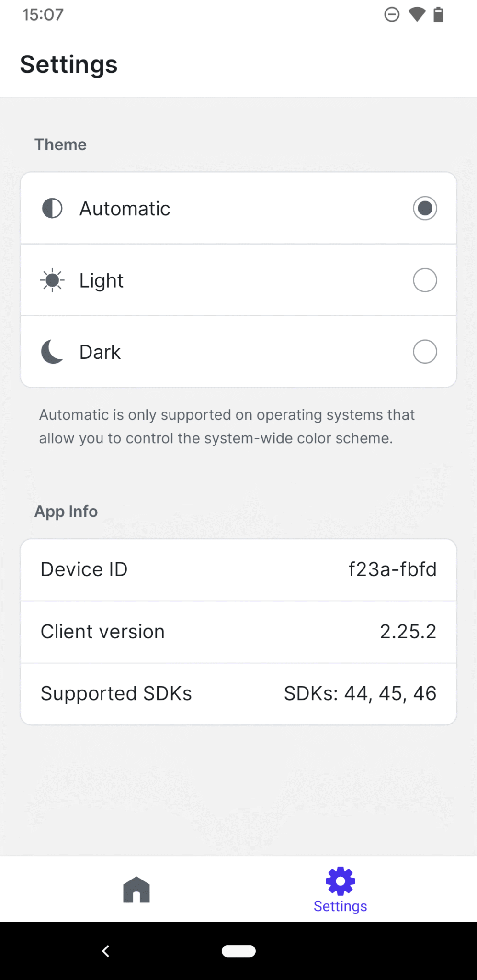Click the Device ID row
Viewport: 477px width, 980px height.
238,569
